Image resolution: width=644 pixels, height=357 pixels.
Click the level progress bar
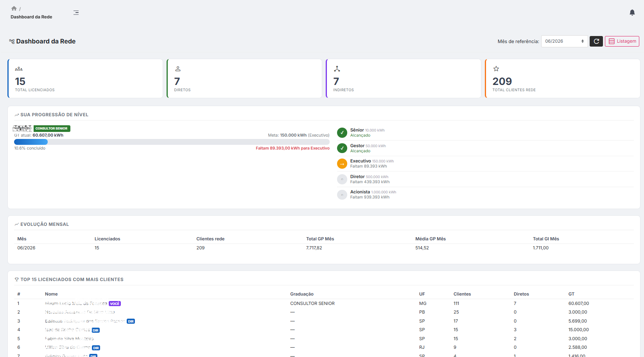click(x=172, y=142)
